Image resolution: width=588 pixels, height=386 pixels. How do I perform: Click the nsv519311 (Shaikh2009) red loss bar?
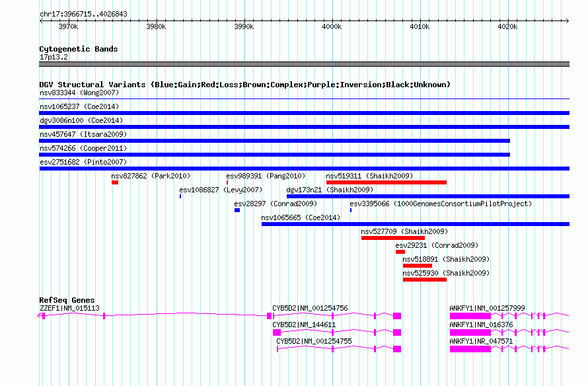[386, 182]
